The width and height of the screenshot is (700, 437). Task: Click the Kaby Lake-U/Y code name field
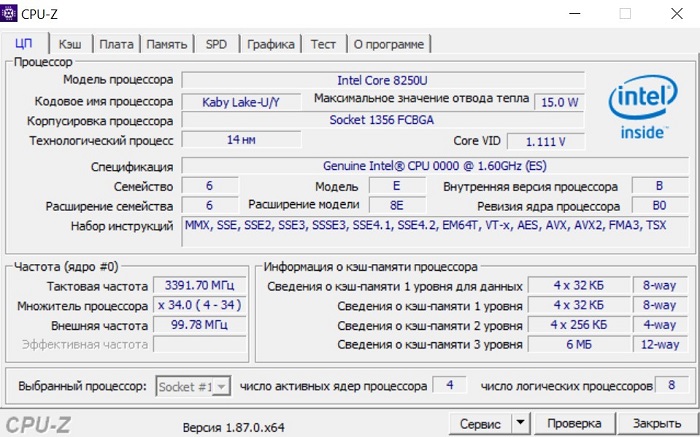pyautogui.click(x=241, y=102)
